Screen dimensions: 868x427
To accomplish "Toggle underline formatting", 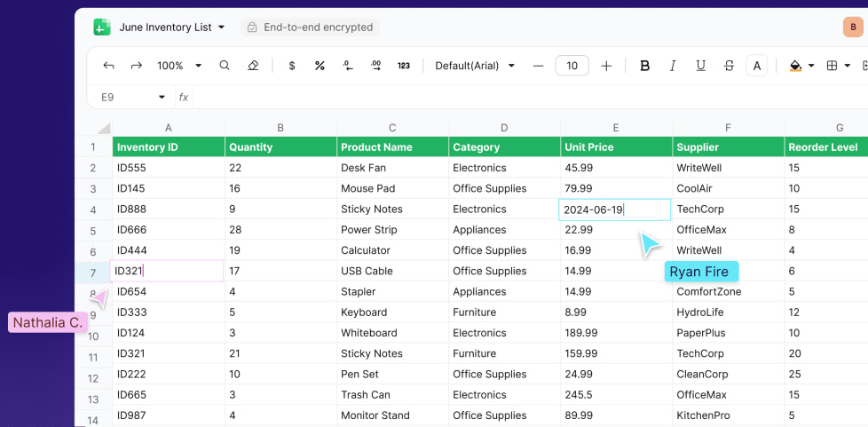I will click(700, 66).
